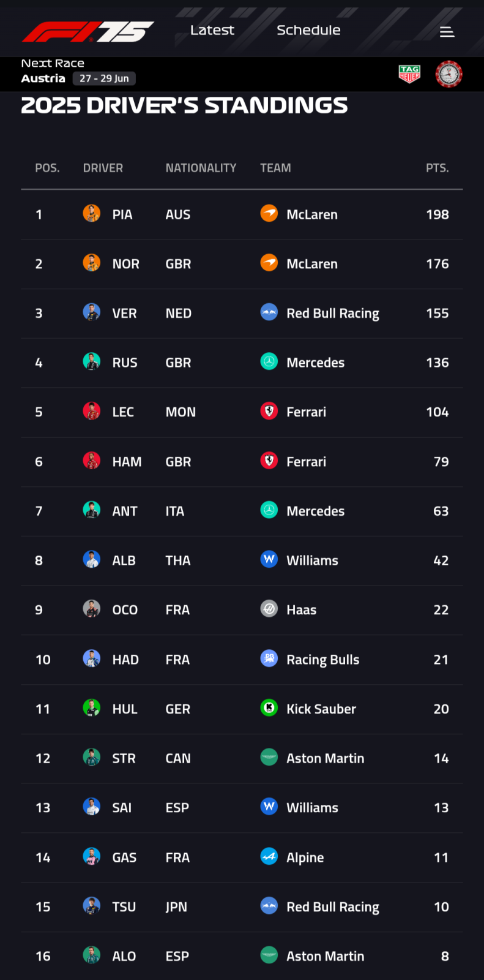Click the 27 - 29 Jun date badge

(104, 78)
